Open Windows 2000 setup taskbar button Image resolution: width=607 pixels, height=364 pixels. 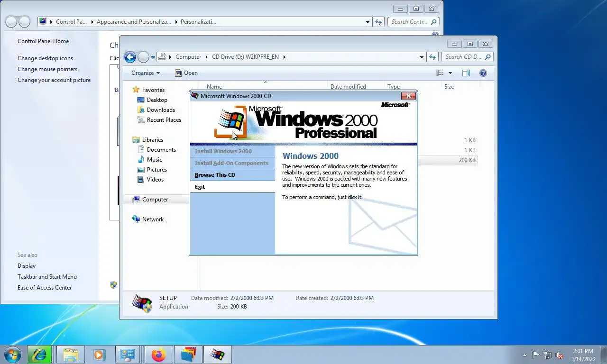tap(218, 355)
